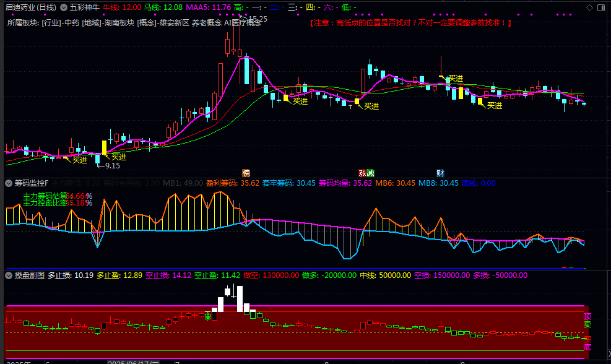Click the 涨 event marker icon
The width and height of the screenshot is (611, 364).
(x=362, y=173)
